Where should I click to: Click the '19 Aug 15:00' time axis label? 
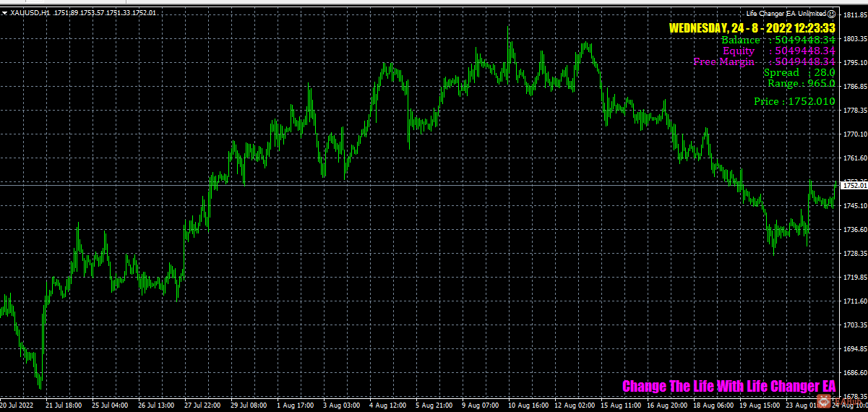coord(759,406)
